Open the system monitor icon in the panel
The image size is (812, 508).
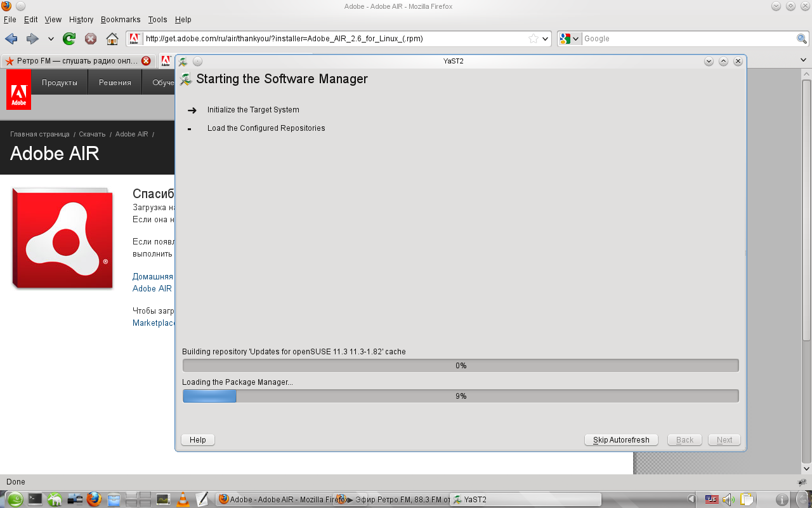click(163, 499)
